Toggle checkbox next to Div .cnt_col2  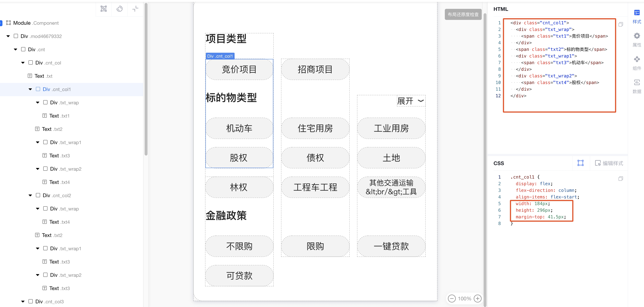[x=38, y=195]
